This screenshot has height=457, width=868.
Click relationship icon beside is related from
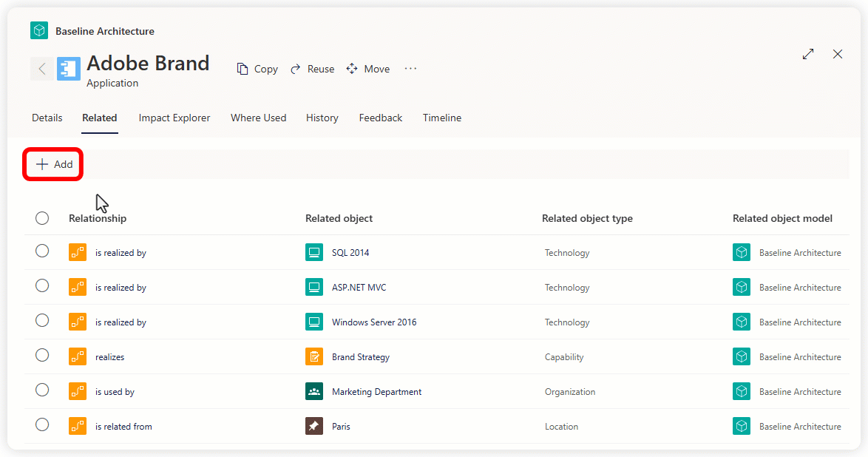tap(78, 426)
